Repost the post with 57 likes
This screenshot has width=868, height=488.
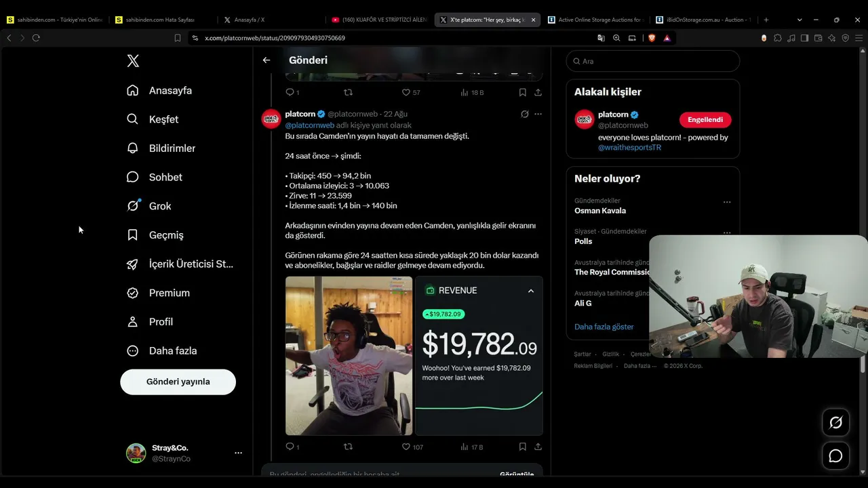(348, 92)
